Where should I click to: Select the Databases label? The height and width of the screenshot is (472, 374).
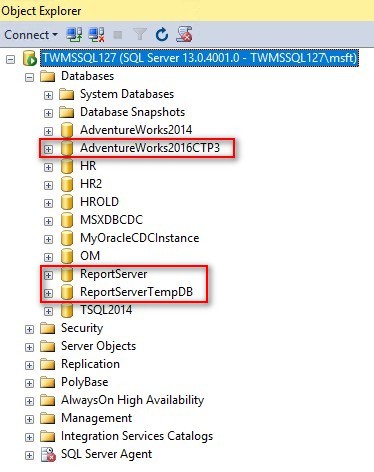[x=88, y=76]
